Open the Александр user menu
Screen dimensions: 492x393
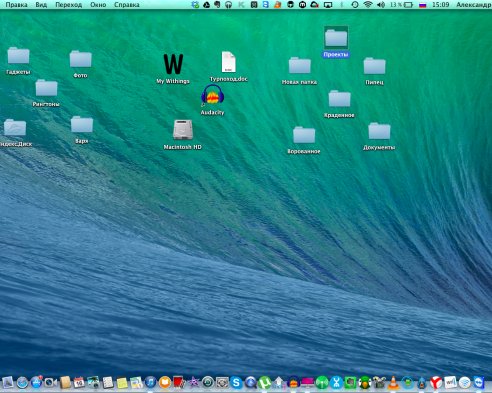pos(474,5)
